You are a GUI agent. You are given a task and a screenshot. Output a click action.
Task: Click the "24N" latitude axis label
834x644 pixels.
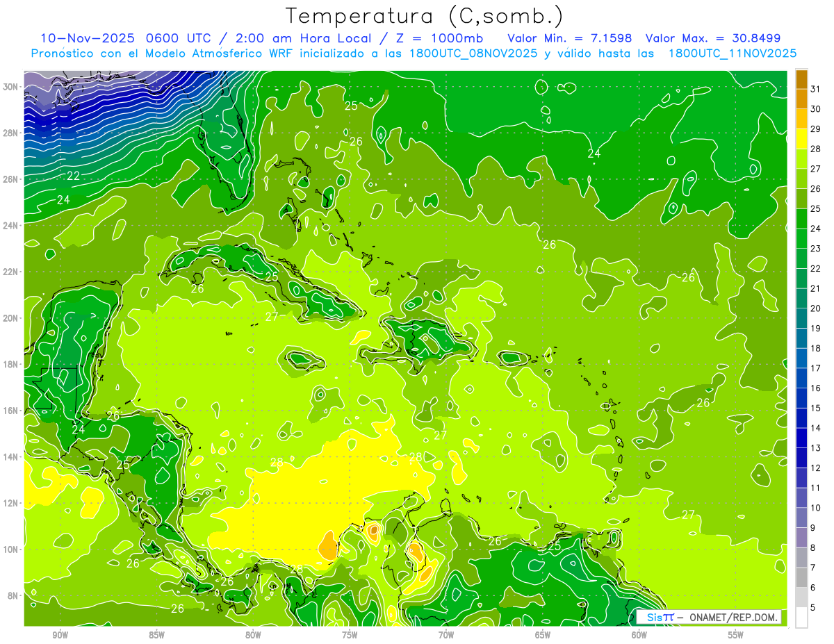pyautogui.click(x=12, y=225)
